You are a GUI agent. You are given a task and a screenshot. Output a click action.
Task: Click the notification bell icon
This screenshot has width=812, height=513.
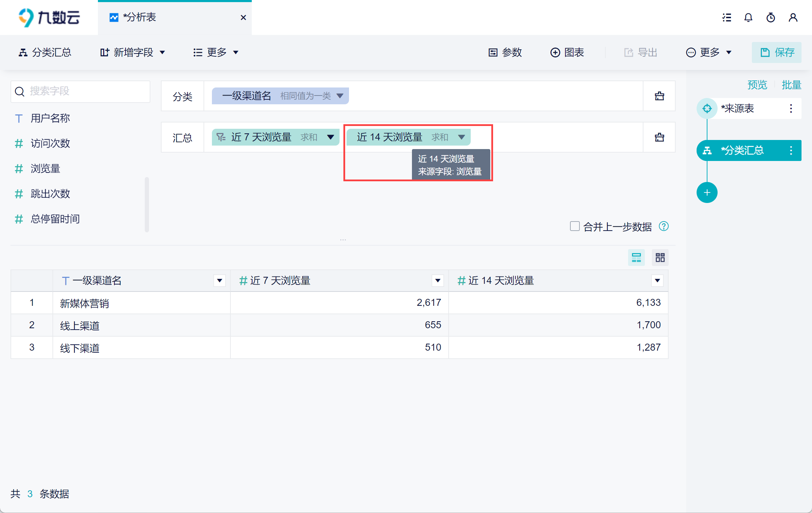point(748,17)
